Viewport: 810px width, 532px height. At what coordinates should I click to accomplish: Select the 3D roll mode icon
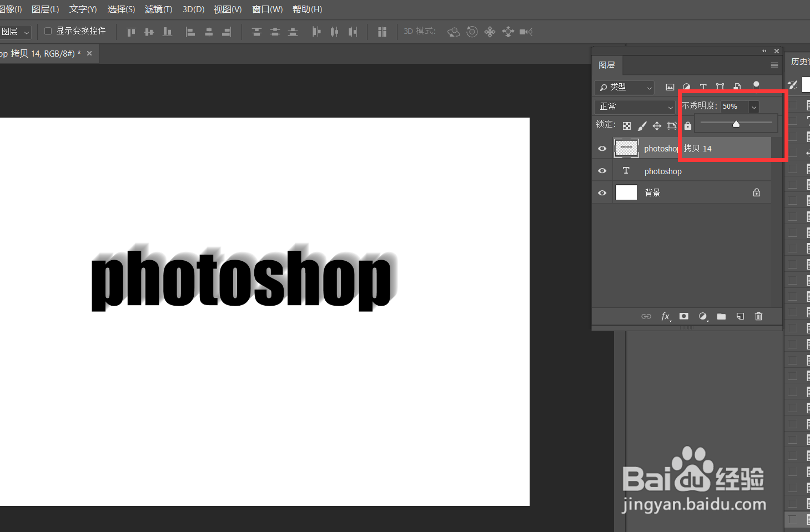[x=472, y=32]
